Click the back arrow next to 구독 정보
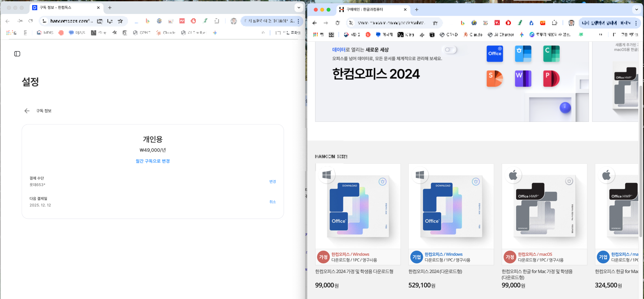 coord(27,111)
